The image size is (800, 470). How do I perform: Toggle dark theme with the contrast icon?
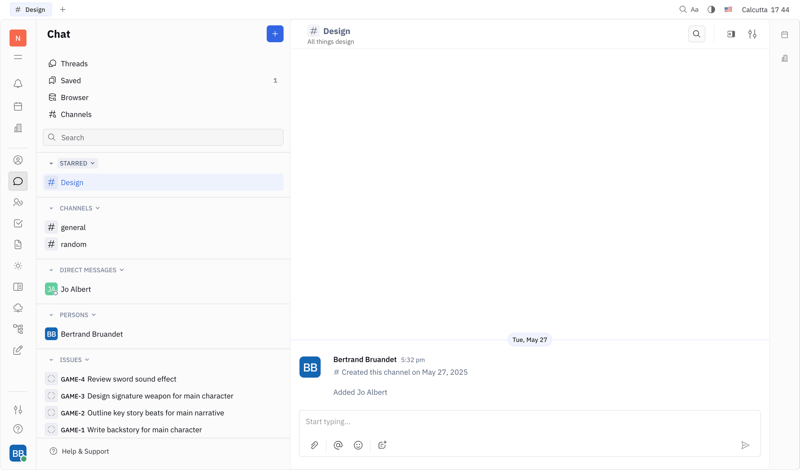(711, 9)
